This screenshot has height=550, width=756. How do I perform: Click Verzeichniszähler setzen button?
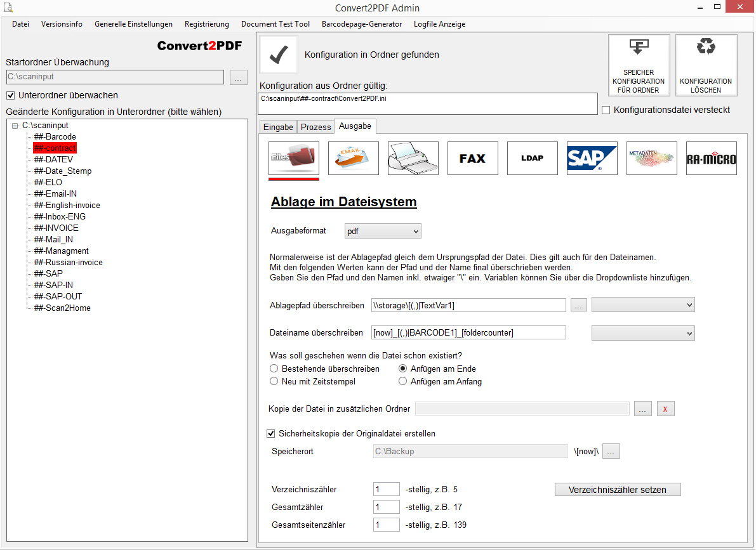[x=618, y=490]
